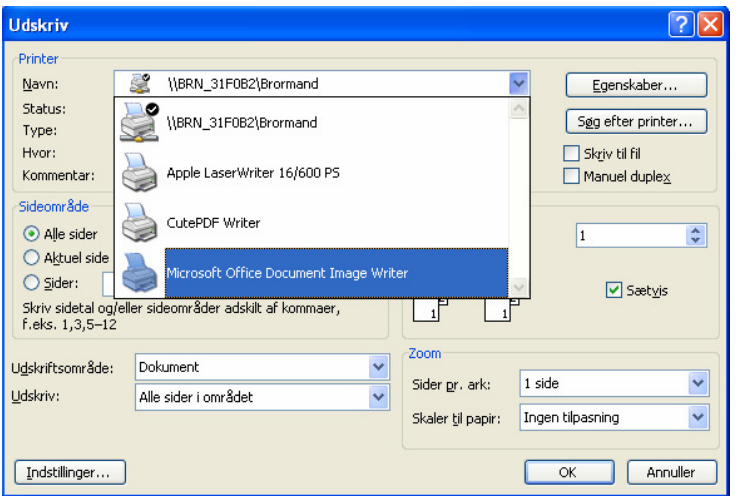Expand the Skaler til papir dropdown
Screen dimensions: 741x497
(698, 417)
